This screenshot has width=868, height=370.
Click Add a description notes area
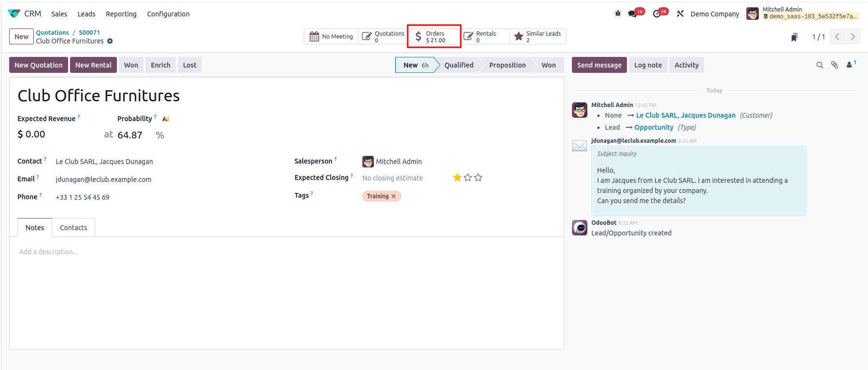pyautogui.click(x=48, y=252)
